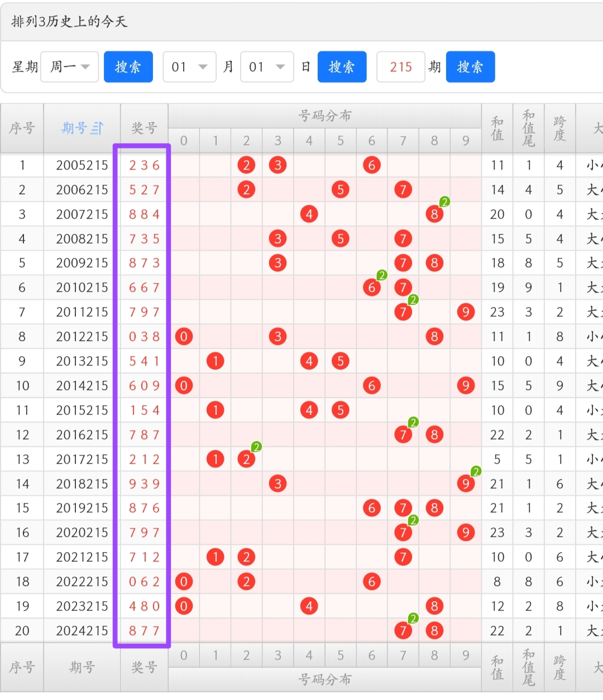Click winning number 9 3 9
The image size is (603, 700).
click(x=144, y=484)
